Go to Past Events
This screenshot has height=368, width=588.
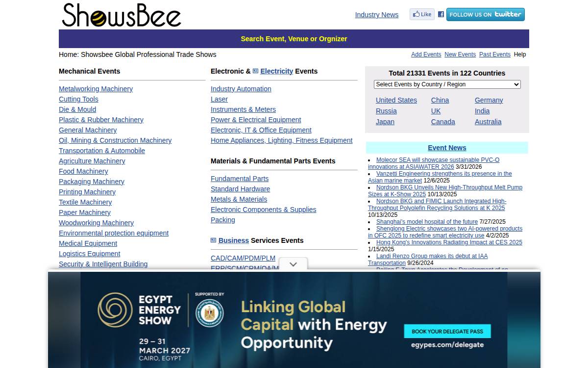point(494,54)
